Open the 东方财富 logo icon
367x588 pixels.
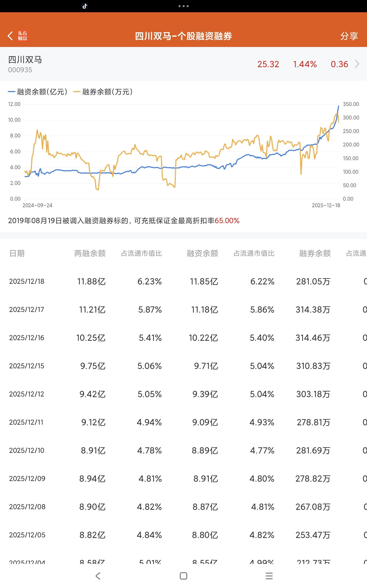tap(23, 36)
